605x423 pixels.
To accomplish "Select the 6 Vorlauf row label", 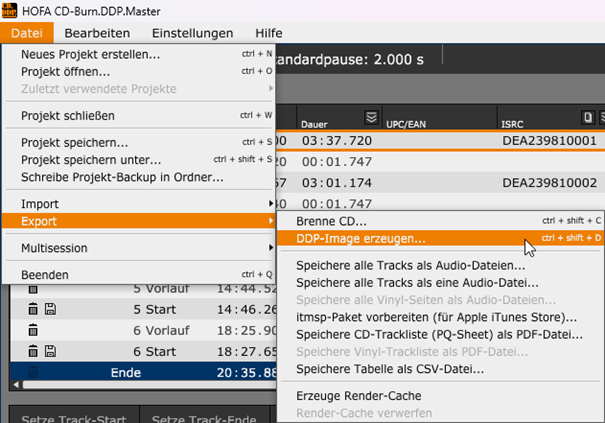I will click(x=161, y=330).
